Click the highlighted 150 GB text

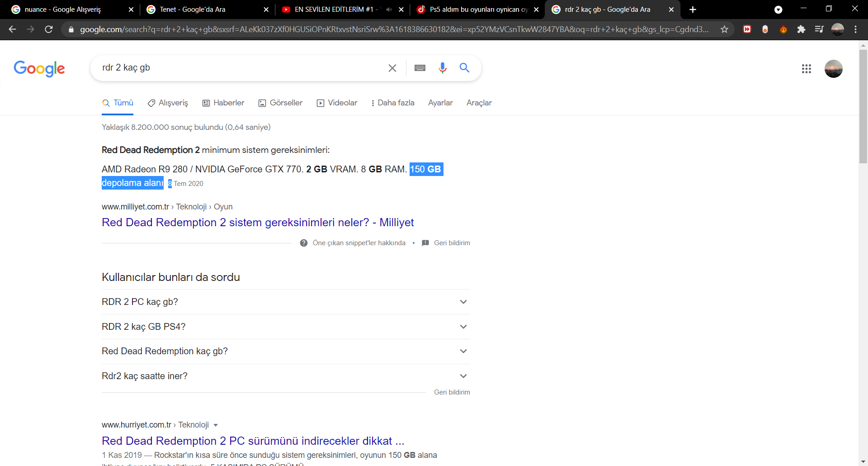425,169
